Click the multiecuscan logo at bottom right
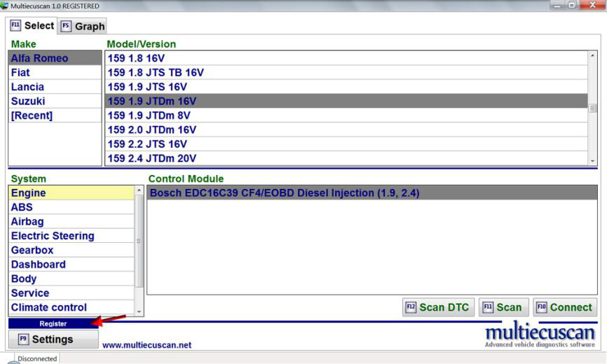 540,335
